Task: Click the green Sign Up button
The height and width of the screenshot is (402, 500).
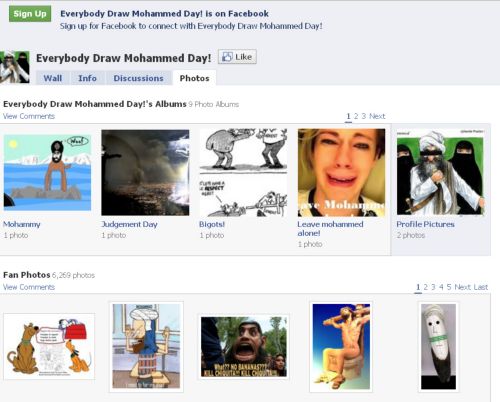Action: (x=30, y=14)
